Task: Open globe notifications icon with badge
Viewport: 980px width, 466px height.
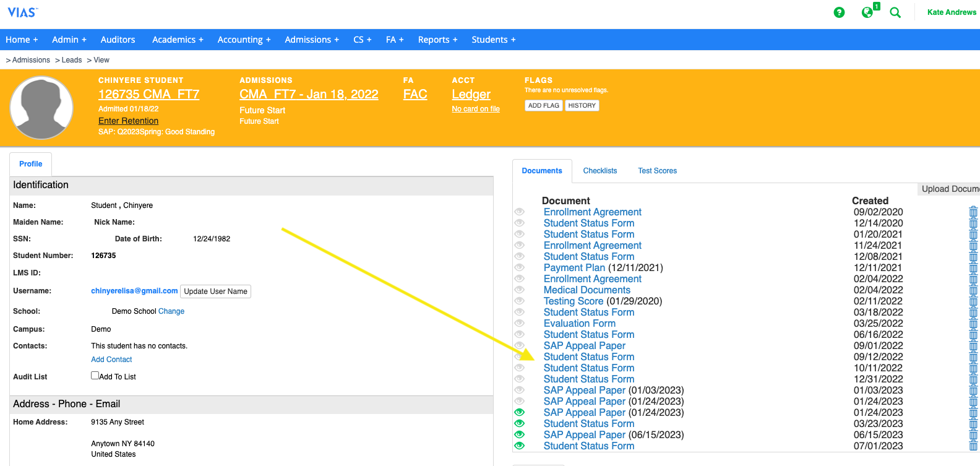Action: pyautogui.click(x=868, y=12)
